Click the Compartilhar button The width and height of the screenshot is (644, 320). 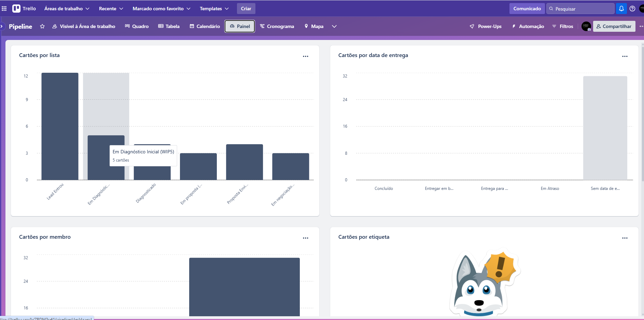[614, 26]
